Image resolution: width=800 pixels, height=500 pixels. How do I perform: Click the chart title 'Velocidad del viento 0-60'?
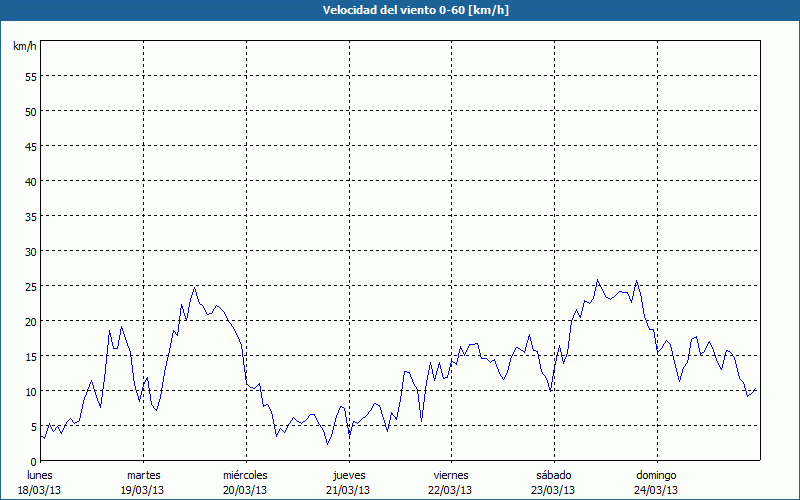click(399, 10)
